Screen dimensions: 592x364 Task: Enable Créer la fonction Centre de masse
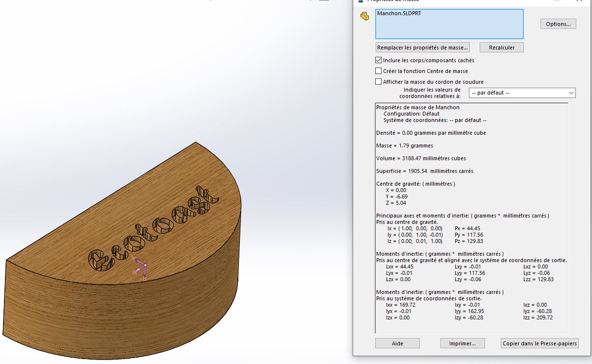[x=378, y=71]
